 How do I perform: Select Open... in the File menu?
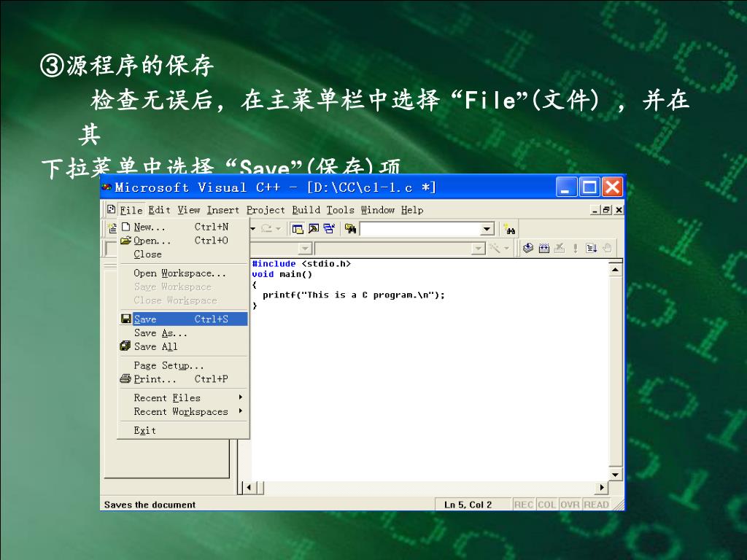[x=183, y=241]
